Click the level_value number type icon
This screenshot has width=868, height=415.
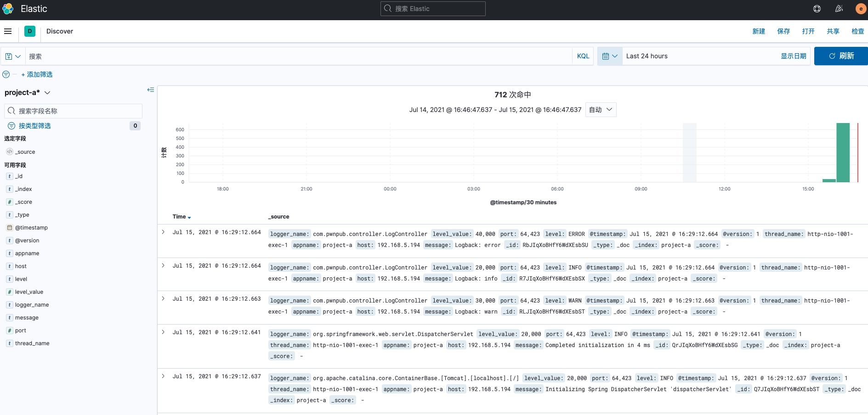coord(10,292)
